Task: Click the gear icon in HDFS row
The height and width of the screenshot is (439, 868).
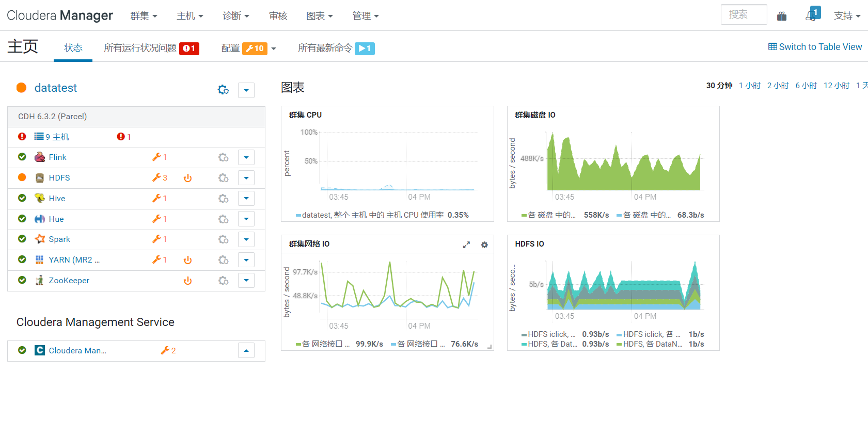Action: click(x=223, y=178)
